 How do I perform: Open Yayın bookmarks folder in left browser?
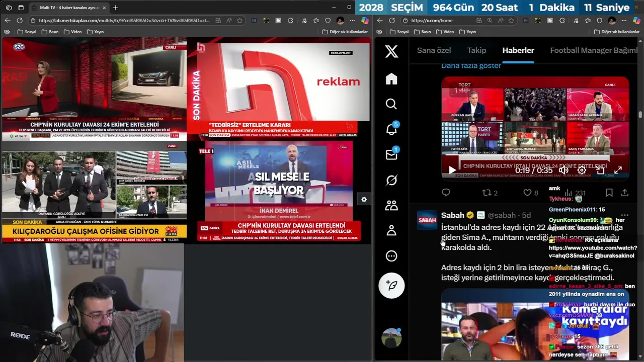[x=96, y=32]
